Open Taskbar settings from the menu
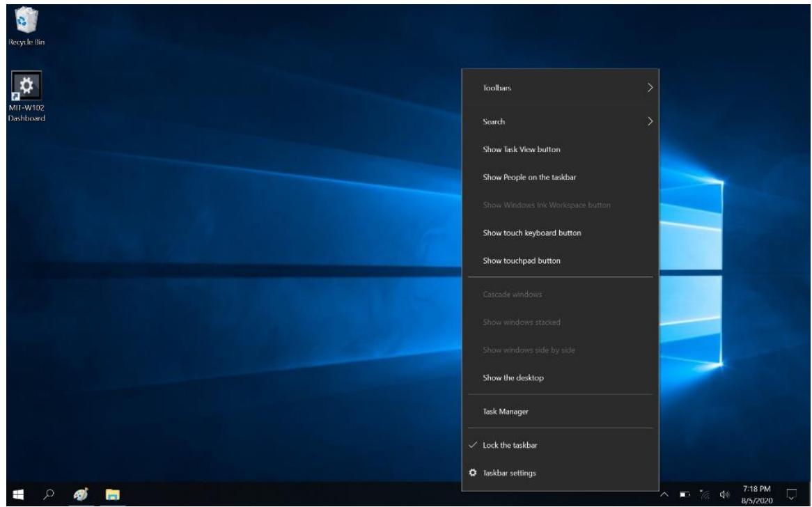 (x=509, y=473)
